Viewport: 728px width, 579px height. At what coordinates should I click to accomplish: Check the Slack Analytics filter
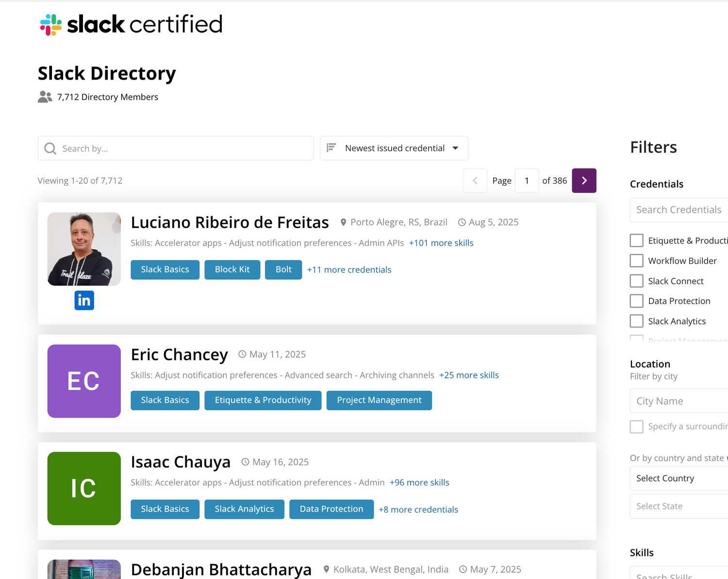click(636, 321)
